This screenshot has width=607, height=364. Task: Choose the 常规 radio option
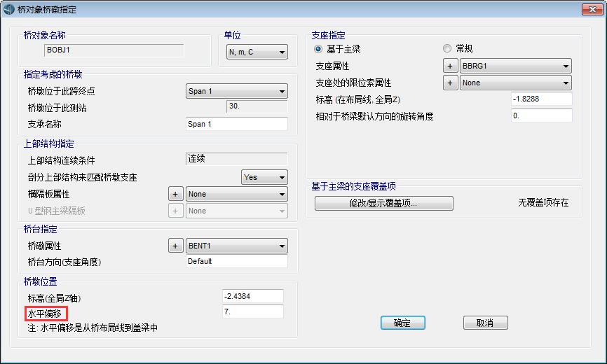448,49
